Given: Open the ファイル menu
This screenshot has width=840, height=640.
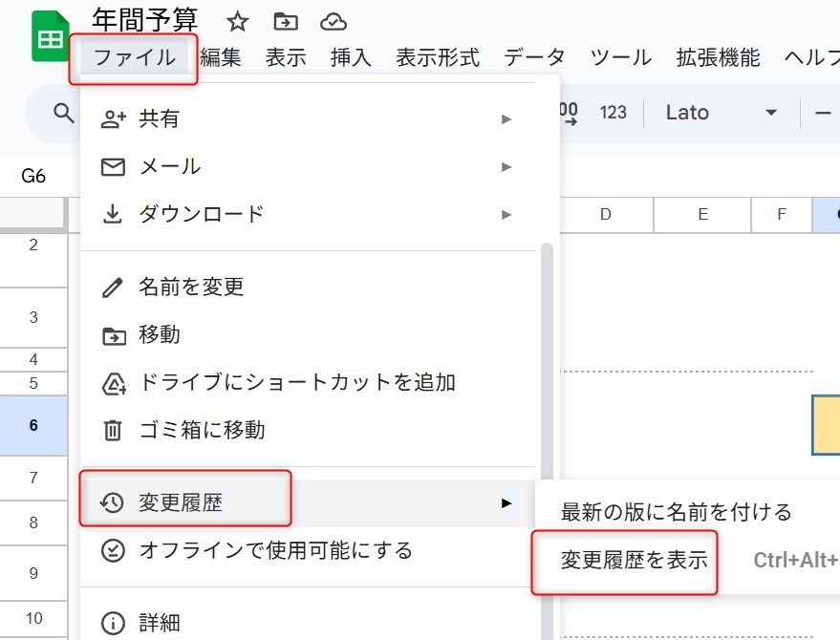Looking at the screenshot, I should [x=134, y=57].
